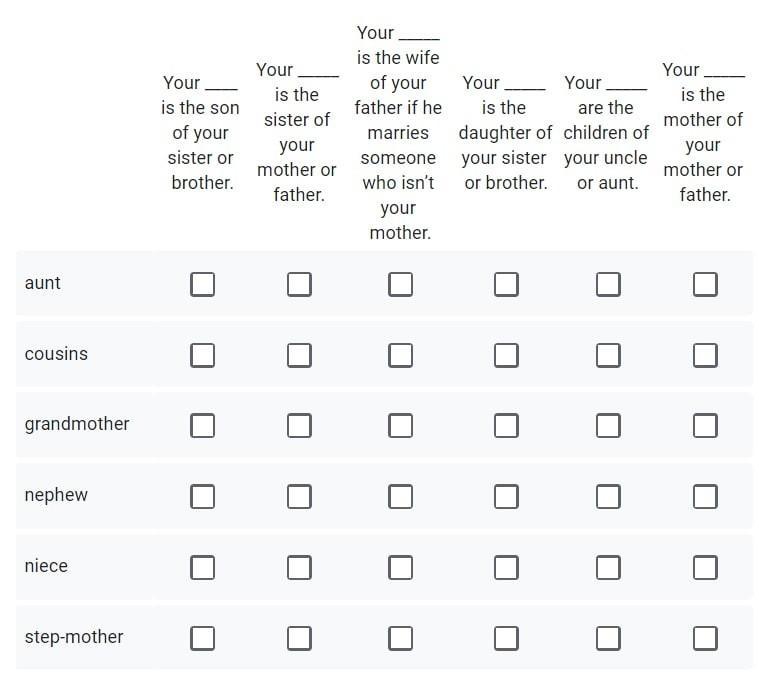Check cousins for 'children of your uncle or aunt'
Screen dimensions: 759x695
point(608,355)
